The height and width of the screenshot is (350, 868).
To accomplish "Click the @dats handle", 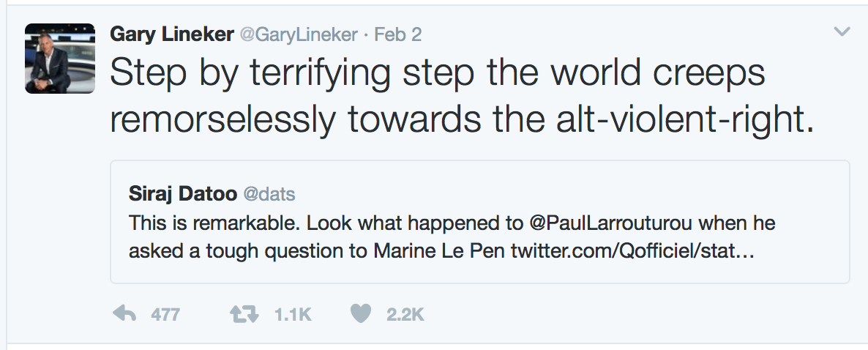I will pyautogui.click(x=269, y=194).
